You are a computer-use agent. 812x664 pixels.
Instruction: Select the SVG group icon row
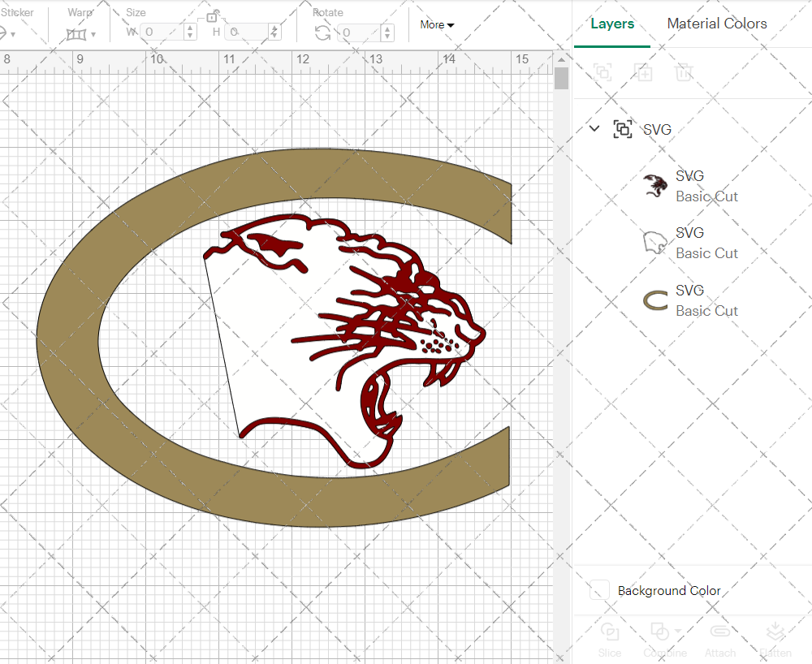pyautogui.click(x=623, y=129)
